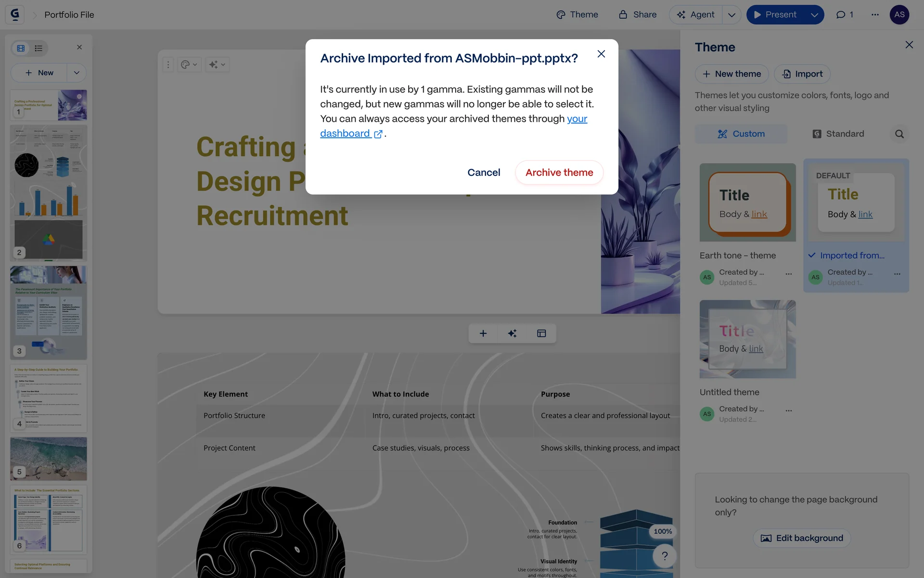The image size is (924, 578).
Task: Click add card plus icon below slide
Action: tap(483, 333)
